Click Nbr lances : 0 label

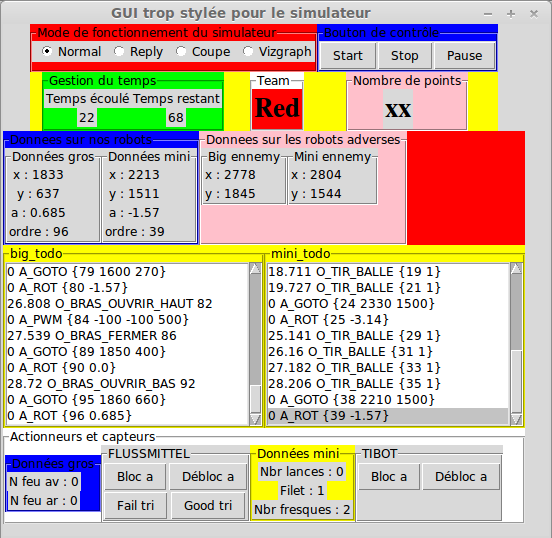pyautogui.click(x=302, y=472)
